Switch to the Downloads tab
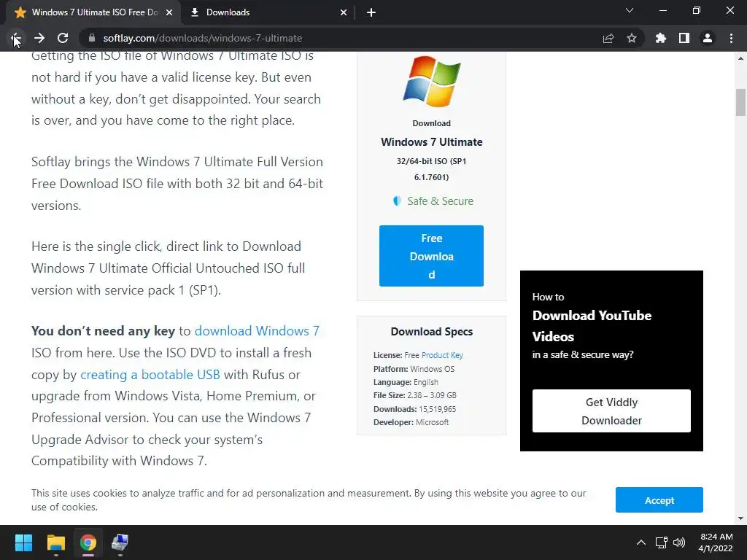This screenshot has height=560, width=747. [268, 12]
